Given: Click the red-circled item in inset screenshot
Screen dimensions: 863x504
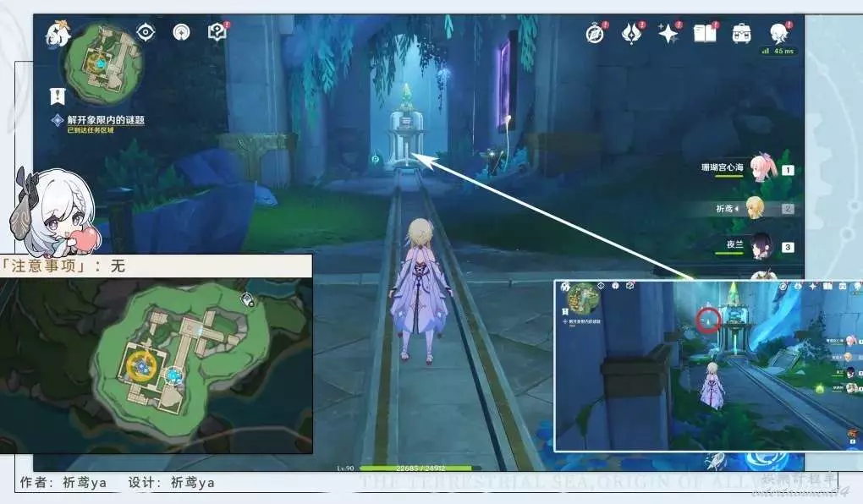Looking at the screenshot, I should (x=709, y=320).
